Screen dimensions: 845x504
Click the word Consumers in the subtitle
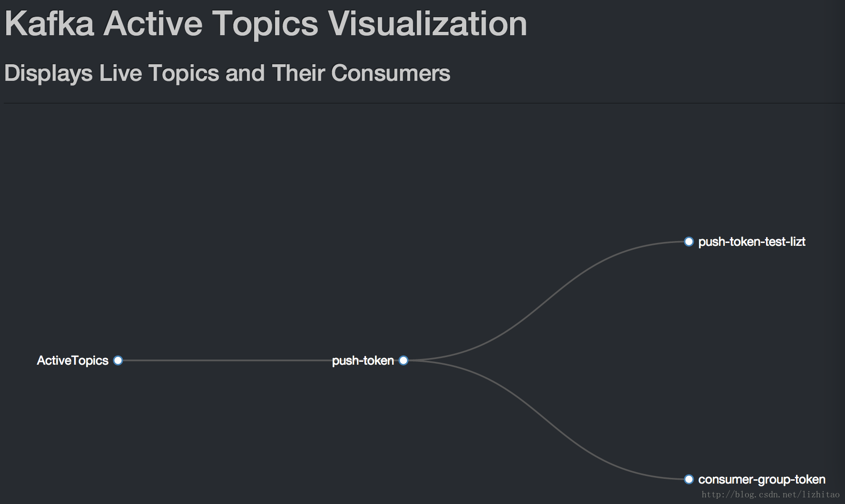(x=390, y=73)
